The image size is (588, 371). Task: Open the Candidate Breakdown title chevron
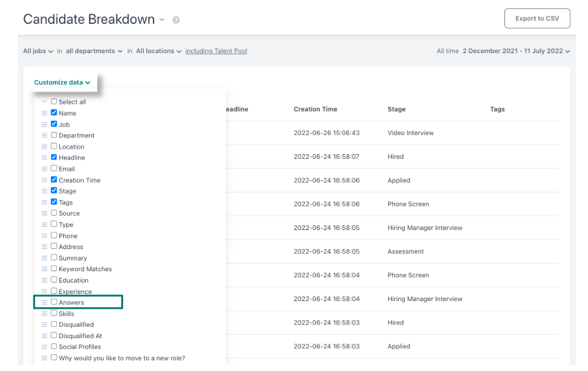[162, 20]
